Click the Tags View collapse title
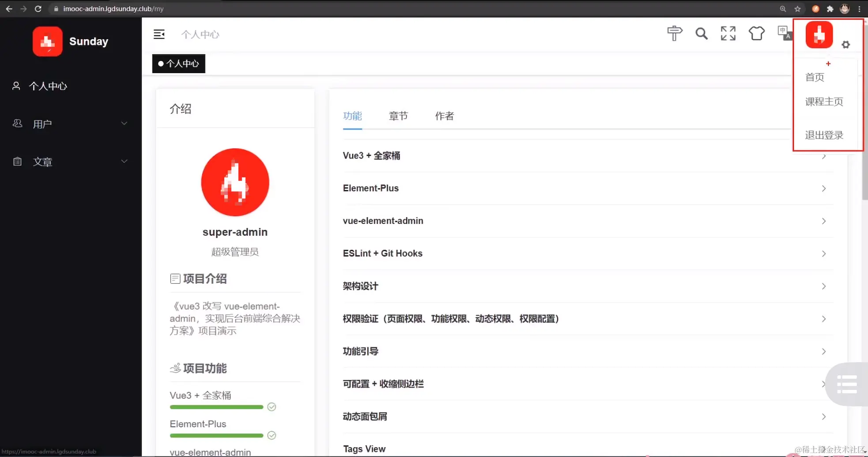 click(364, 449)
